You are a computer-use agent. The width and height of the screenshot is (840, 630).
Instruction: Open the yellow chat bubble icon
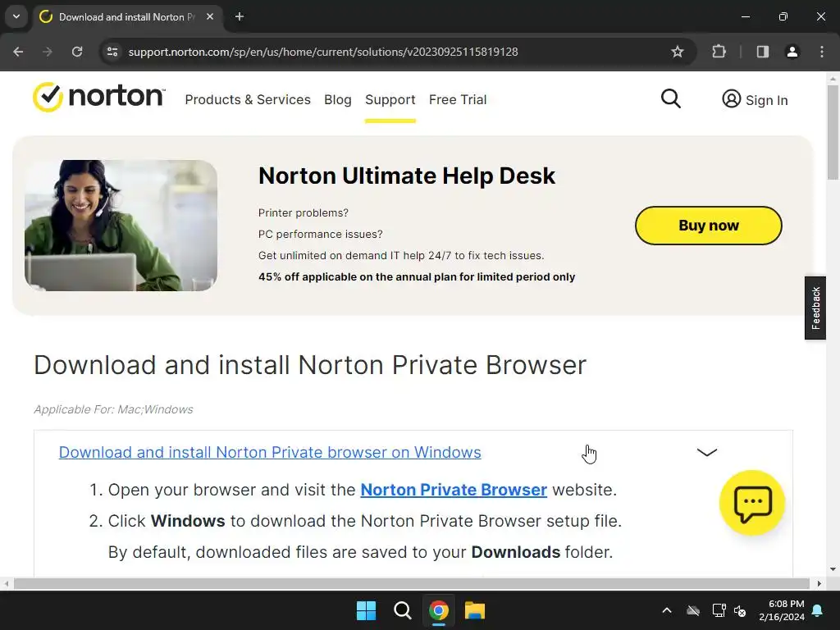[752, 503]
